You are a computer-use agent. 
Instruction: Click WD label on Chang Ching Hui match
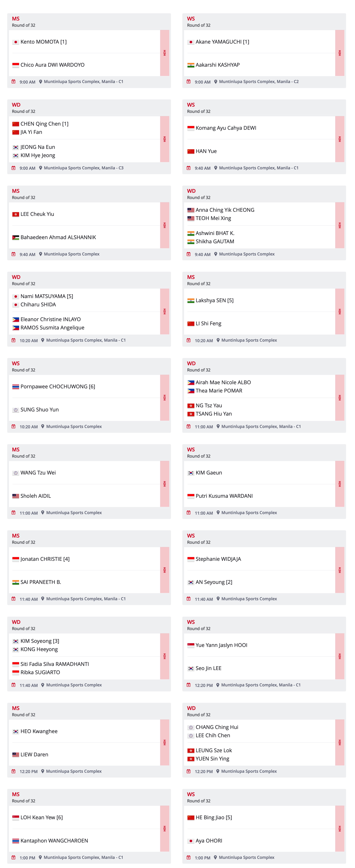click(191, 708)
